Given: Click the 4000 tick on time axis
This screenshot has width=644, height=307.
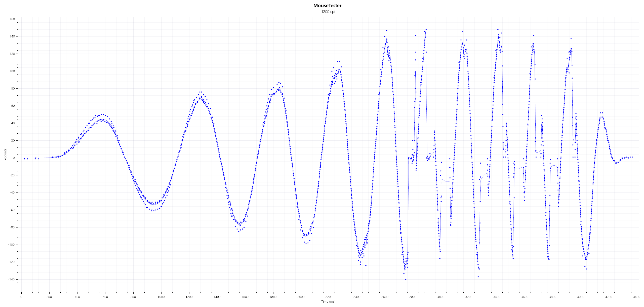Looking at the screenshot, I should pyautogui.click(x=581, y=297).
